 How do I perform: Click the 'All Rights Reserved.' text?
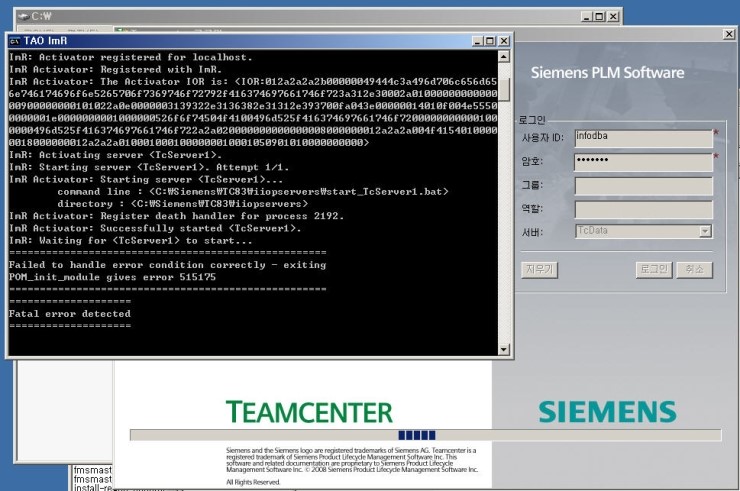point(253,482)
